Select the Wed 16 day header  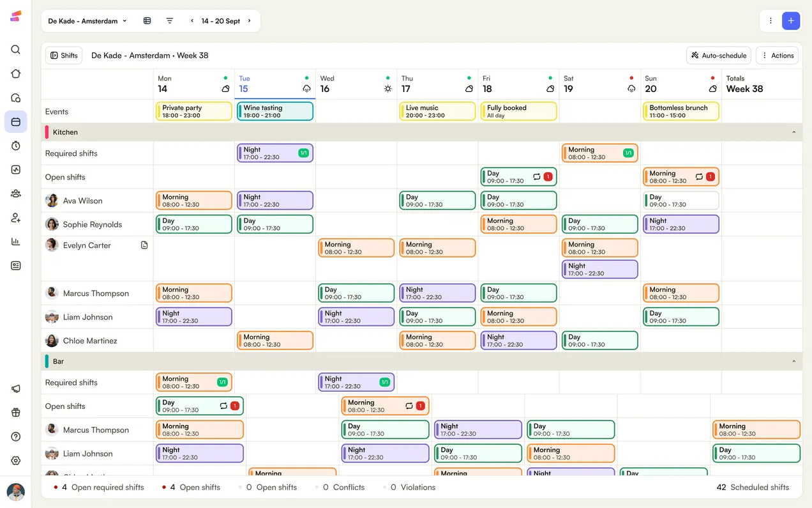pyautogui.click(x=356, y=84)
